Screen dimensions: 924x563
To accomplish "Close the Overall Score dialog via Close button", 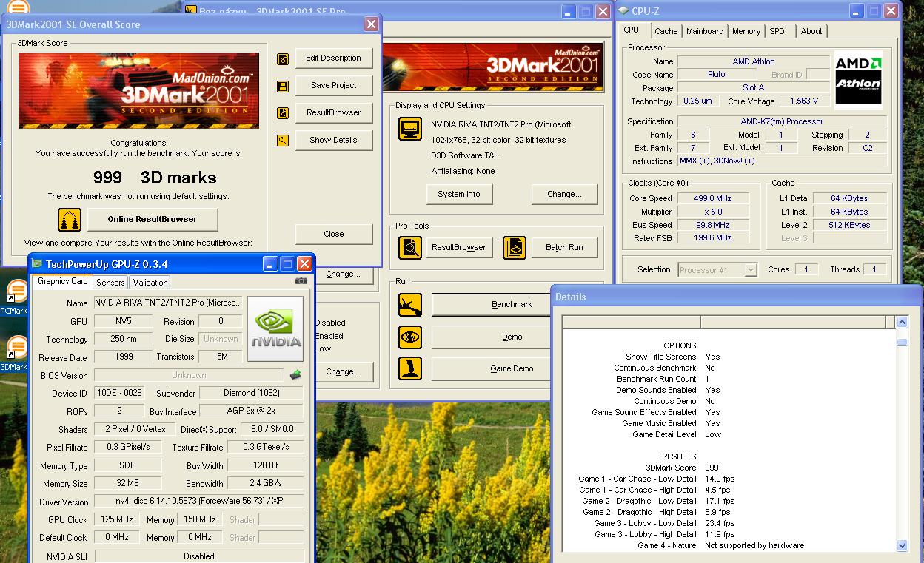I will click(x=334, y=235).
